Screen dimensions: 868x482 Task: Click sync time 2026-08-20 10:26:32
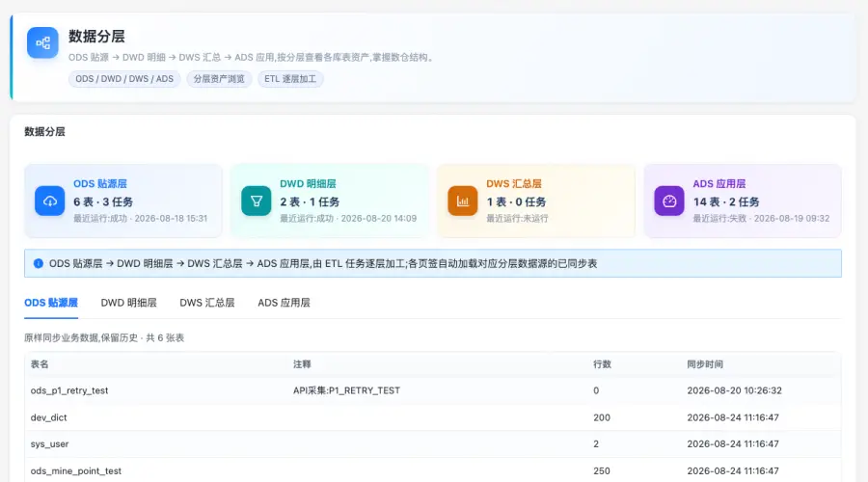[735, 390]
